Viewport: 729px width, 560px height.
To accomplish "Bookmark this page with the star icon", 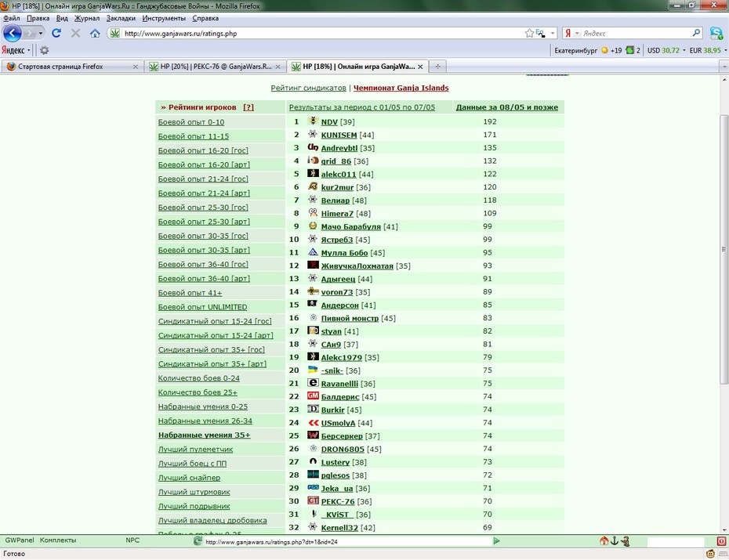I will tap(529, 33).
